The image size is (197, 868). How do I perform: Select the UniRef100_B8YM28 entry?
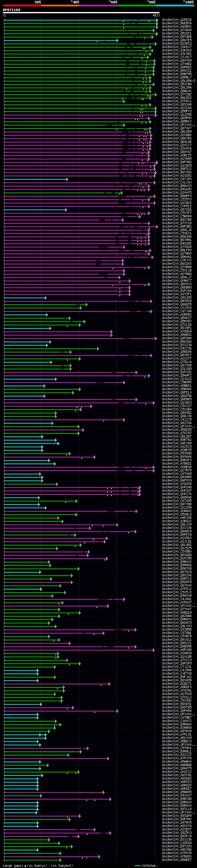pyautogui.click(x=177, y=301)
